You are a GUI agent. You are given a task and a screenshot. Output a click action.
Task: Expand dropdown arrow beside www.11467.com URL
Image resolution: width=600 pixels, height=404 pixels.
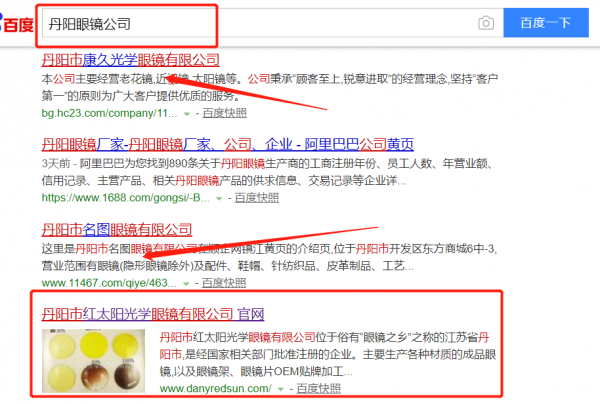pos(186,284)
